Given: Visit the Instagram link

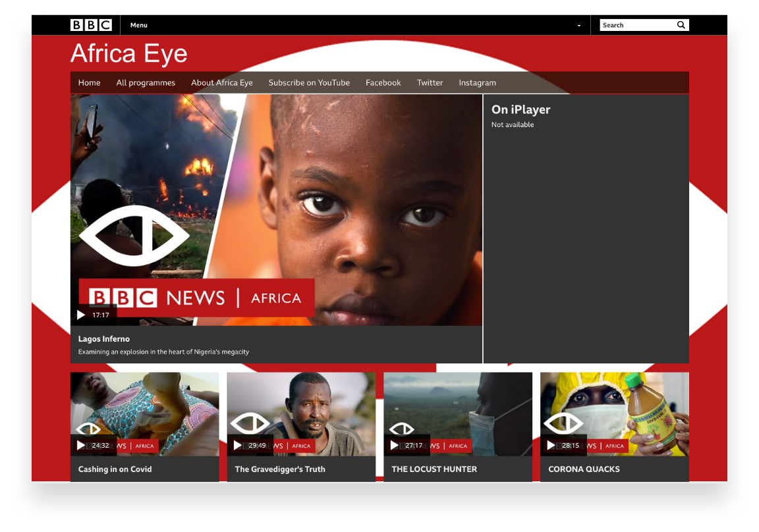Looking at the screenshot, I should tap(477, 83).
